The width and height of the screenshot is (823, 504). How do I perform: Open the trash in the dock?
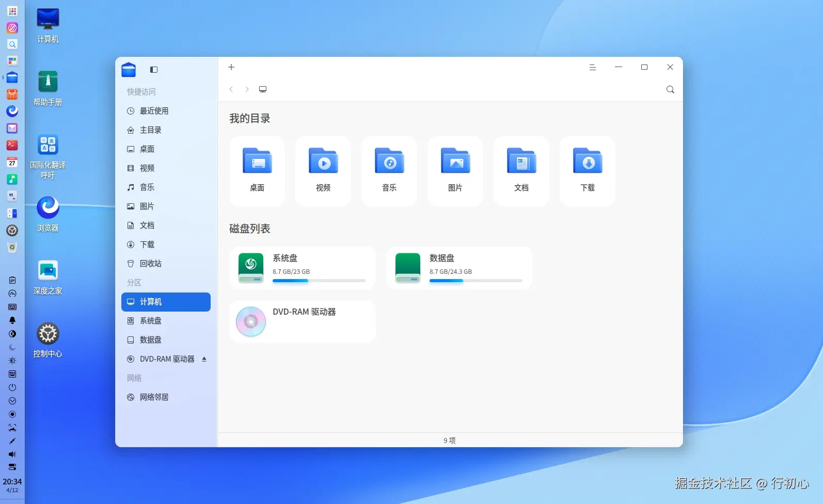pos(12,247)
